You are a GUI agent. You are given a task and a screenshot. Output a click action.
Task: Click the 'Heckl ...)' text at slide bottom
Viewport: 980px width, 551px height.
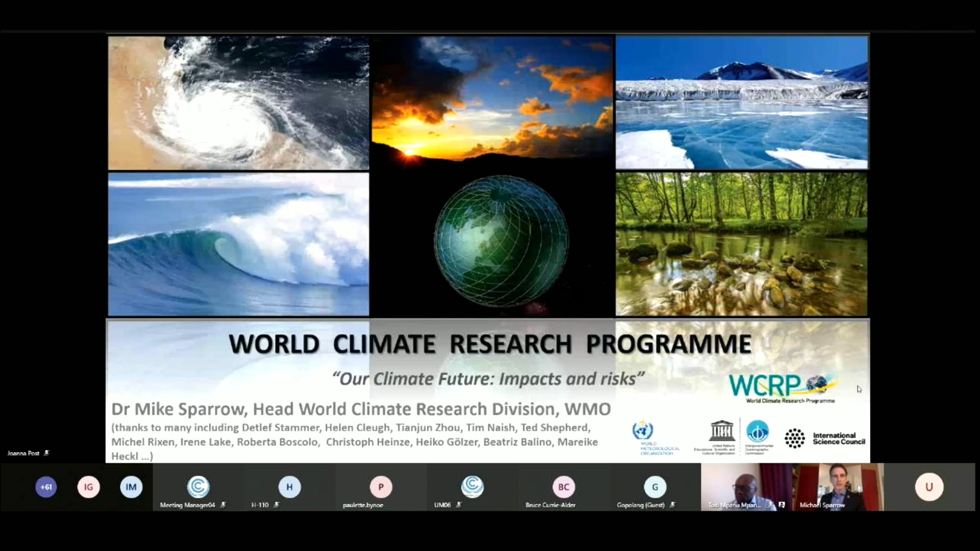point(132,456)
